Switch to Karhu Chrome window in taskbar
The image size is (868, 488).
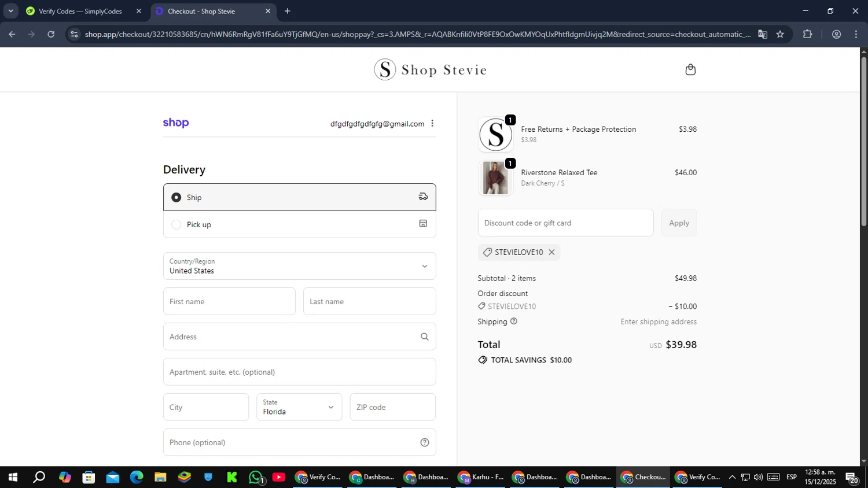click(x=481, y=477)
